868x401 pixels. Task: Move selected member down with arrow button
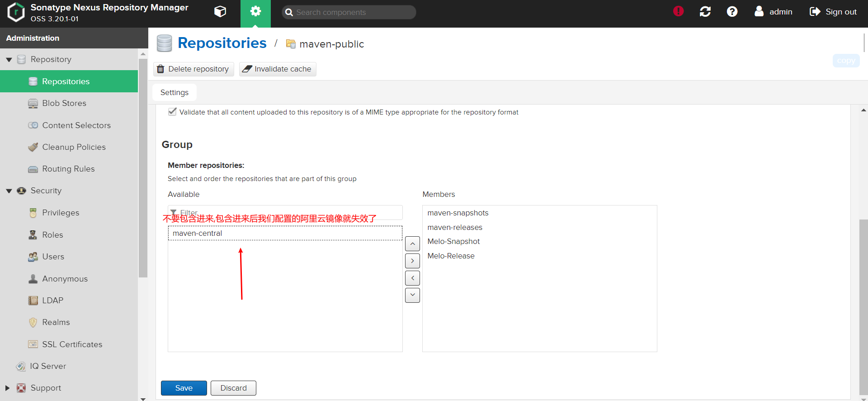tap(412, 295)
